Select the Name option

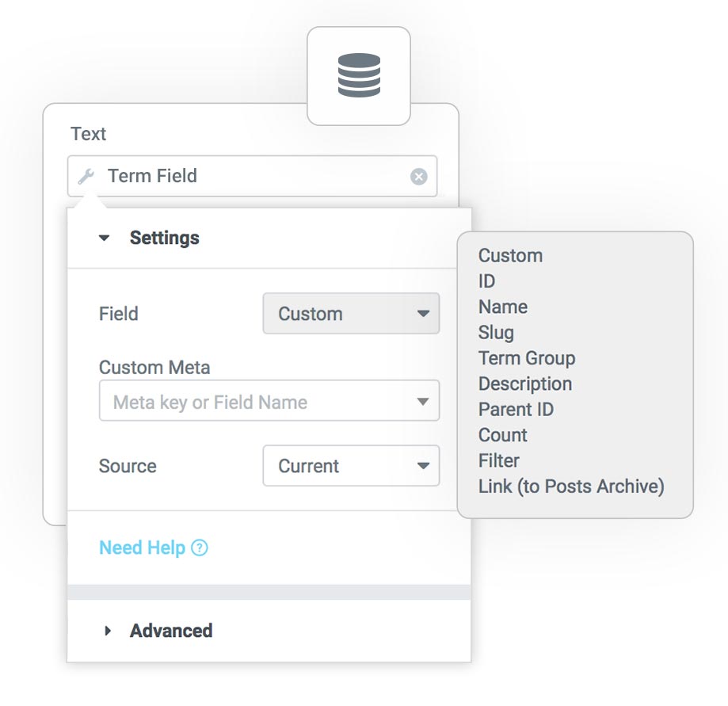click(x=503, y=307)
